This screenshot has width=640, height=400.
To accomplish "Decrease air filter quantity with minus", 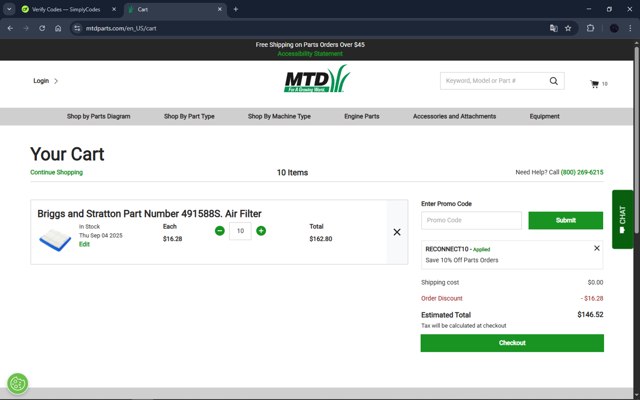I will [220, 231].
